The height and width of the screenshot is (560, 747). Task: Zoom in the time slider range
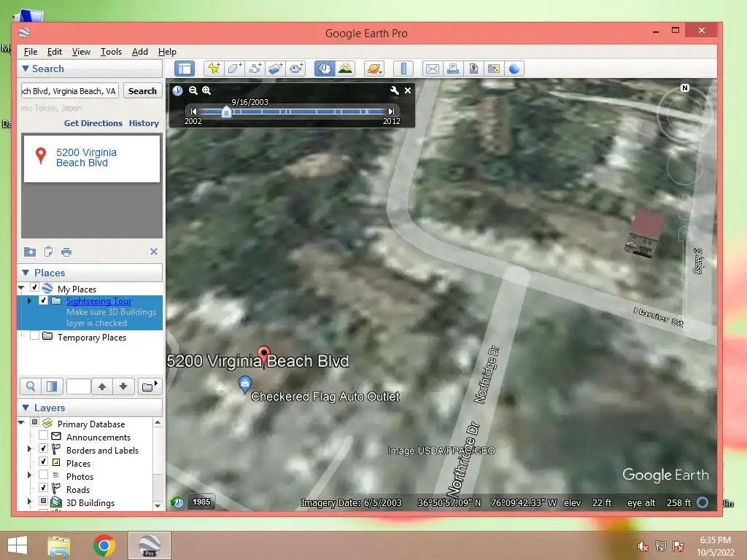tap(206, 90)
